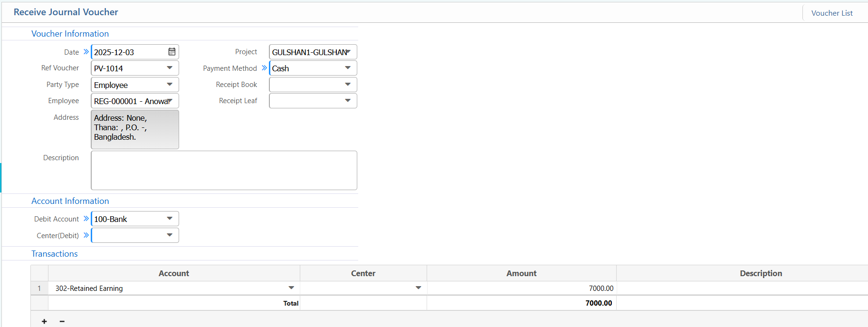
Task: Select the Debit Account dropdown
Action: [x=170, y=219]
